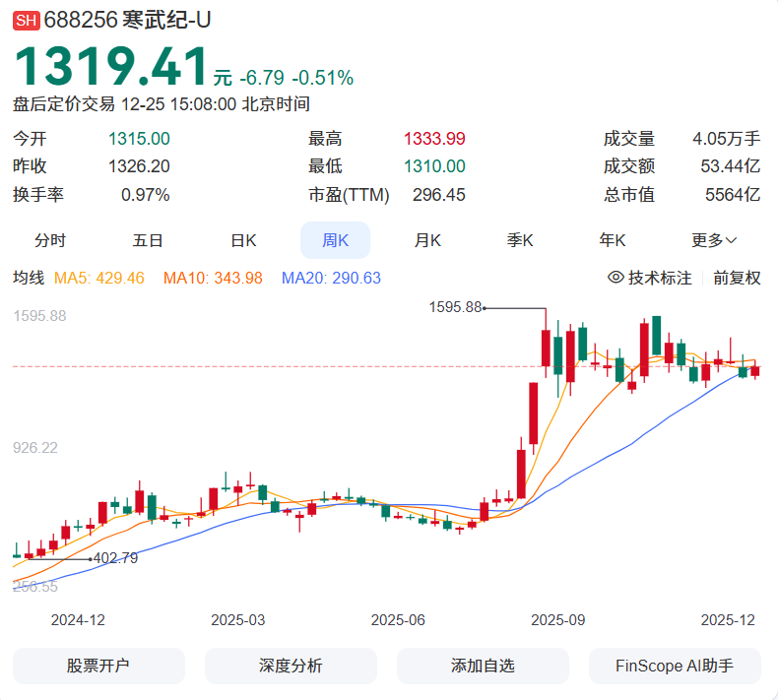
Task: Click the MA5 indicator value label
Action: tap(98, 278)
